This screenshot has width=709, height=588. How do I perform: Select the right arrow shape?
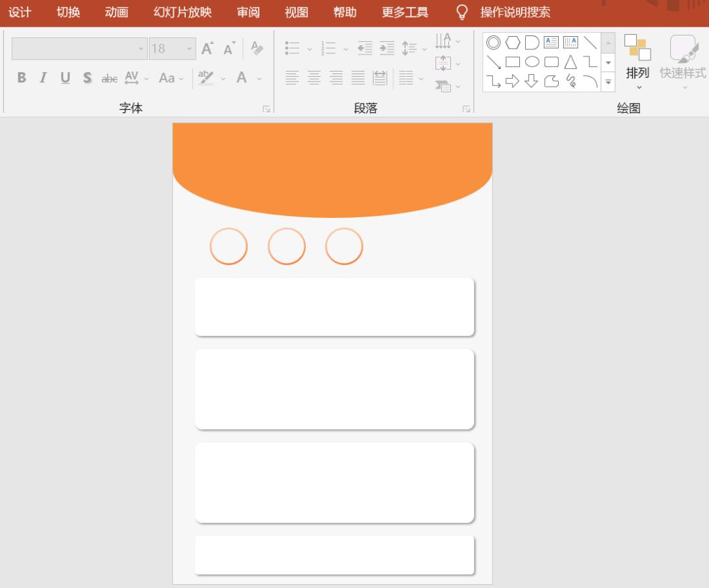pyautogui.click(x=513, y=81)
